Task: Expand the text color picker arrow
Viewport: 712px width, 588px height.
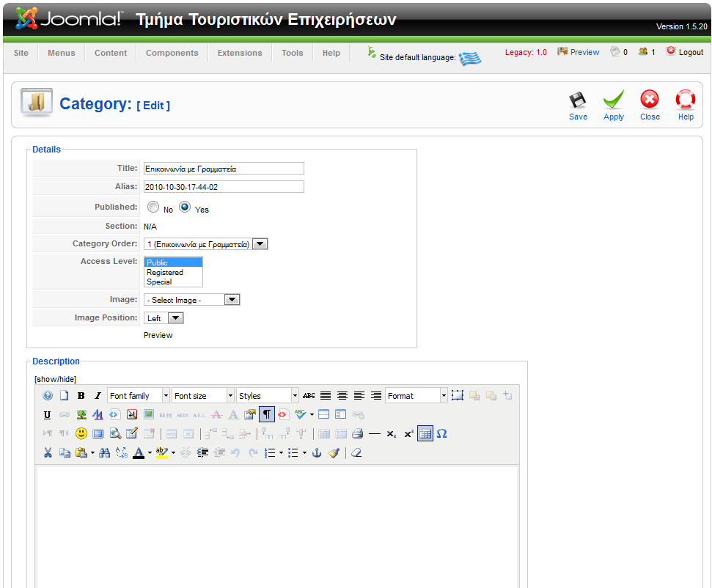Action: [x=150, y=452]
